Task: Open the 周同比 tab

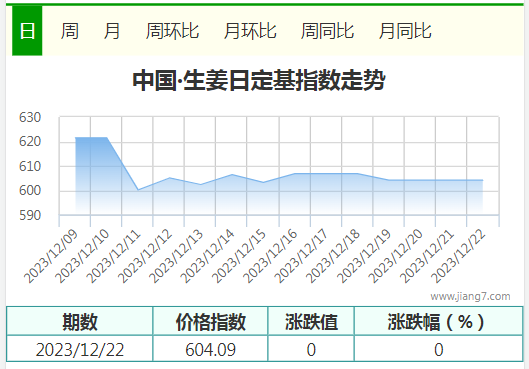Action: pyautogui.click(x=327, y=31)
